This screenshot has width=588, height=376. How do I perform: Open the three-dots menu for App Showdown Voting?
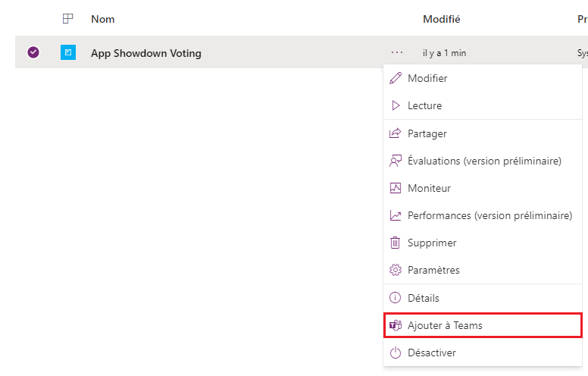(x=397, y=52)
